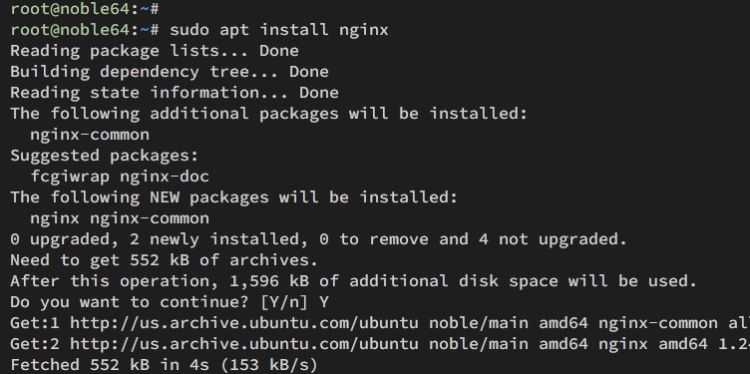Click the '1,596 kB' disk space text

pyautogui.click(x=269, y=281)
